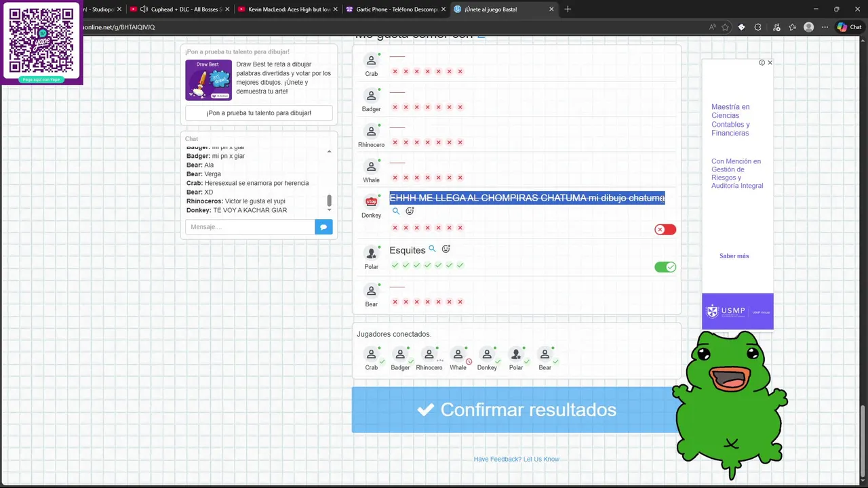Image resolution: width=868 pixels, height=488 pixels.
Task: Click the Esquites answer text
Action: (x=407, y=250)
